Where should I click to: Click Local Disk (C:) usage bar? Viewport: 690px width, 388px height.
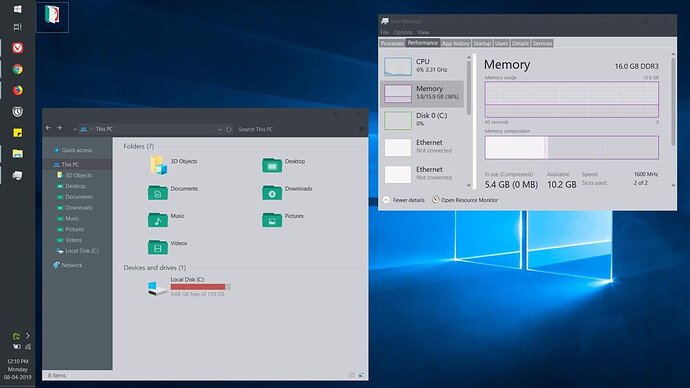(201, 287)
